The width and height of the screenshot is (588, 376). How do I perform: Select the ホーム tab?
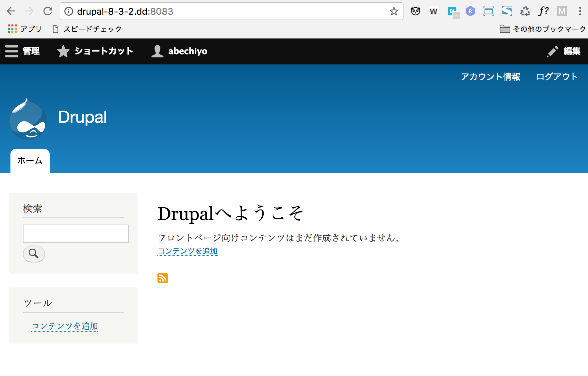click(x=30, y=161)
